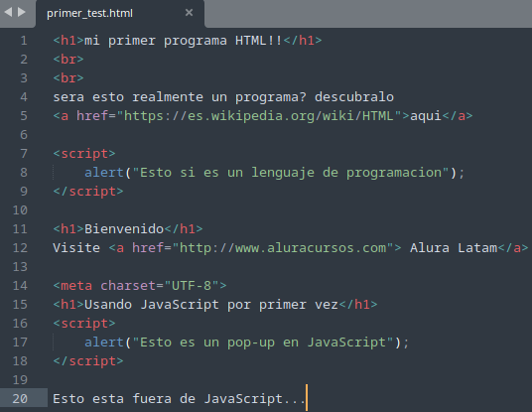The image size is (532, 412).
Task: Click the meta charset tag on line 14
Action: (139, 286)
